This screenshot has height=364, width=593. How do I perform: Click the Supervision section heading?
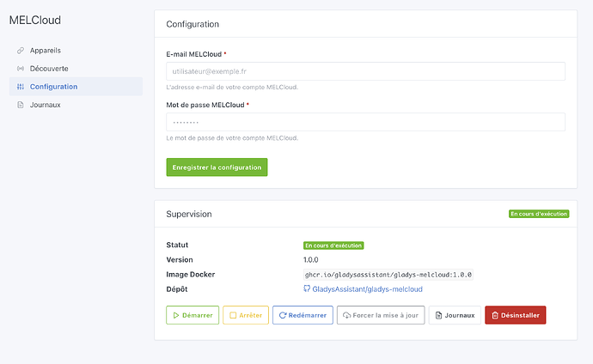pos(189,214)
